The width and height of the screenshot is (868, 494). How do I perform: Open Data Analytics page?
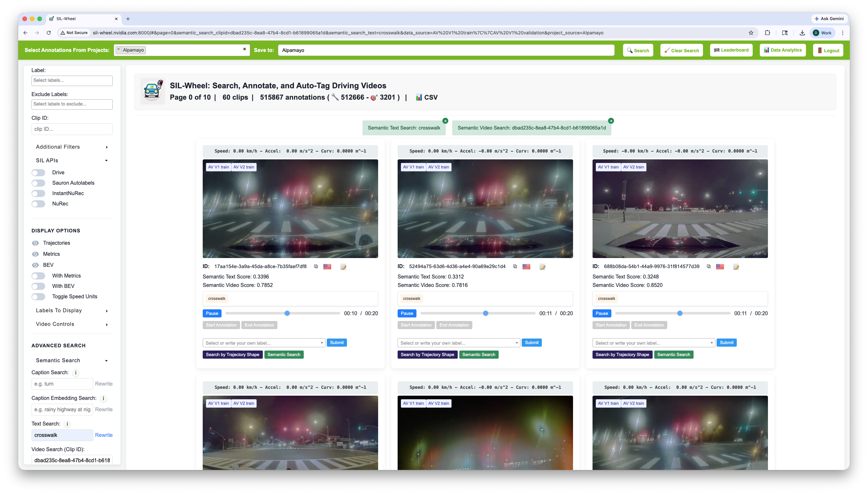coord(783,50)
